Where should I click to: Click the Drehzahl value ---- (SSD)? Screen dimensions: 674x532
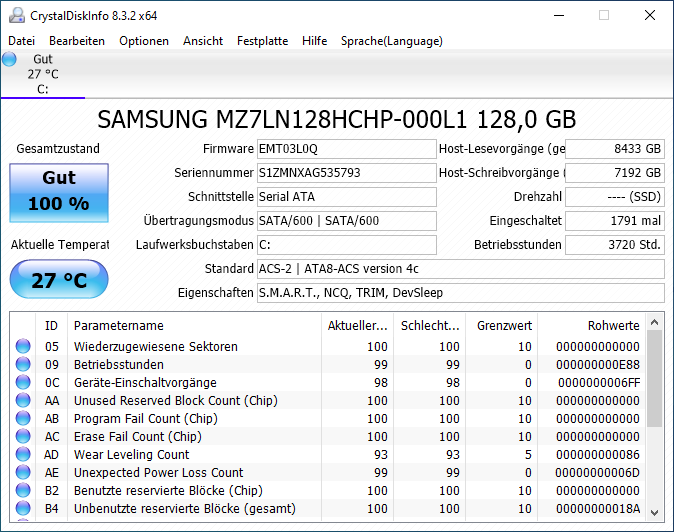coord(615,197)
